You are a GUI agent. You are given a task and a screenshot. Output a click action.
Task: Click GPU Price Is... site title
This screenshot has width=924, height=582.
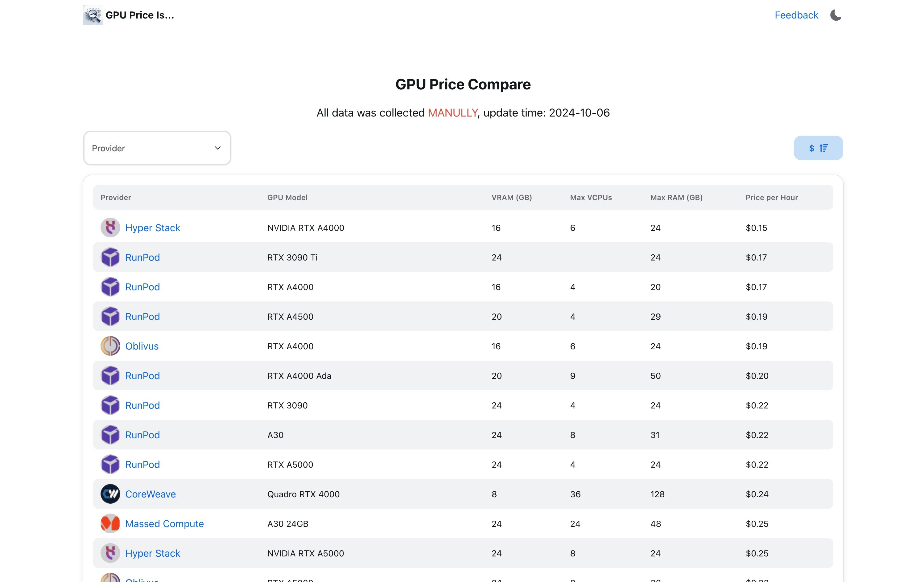(140, 15)
